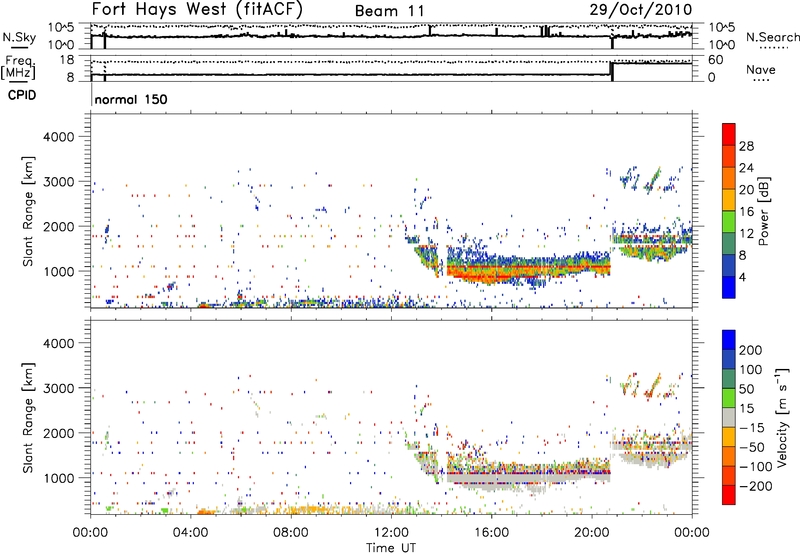The image size is (800, 554).
Task: Click the date '29/Oct/2010'
Action: tap(641, 10)
